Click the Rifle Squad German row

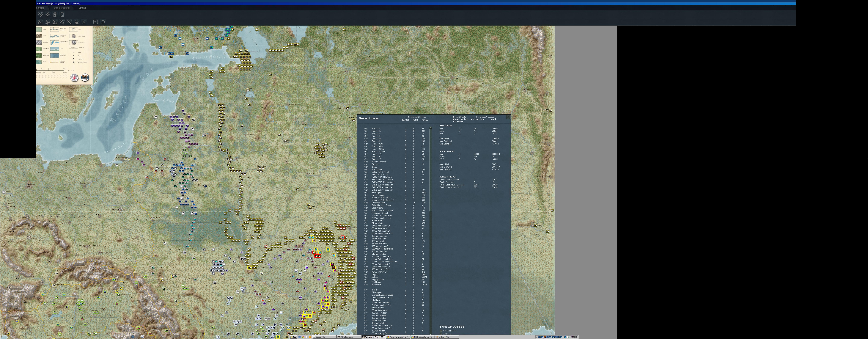395,192
